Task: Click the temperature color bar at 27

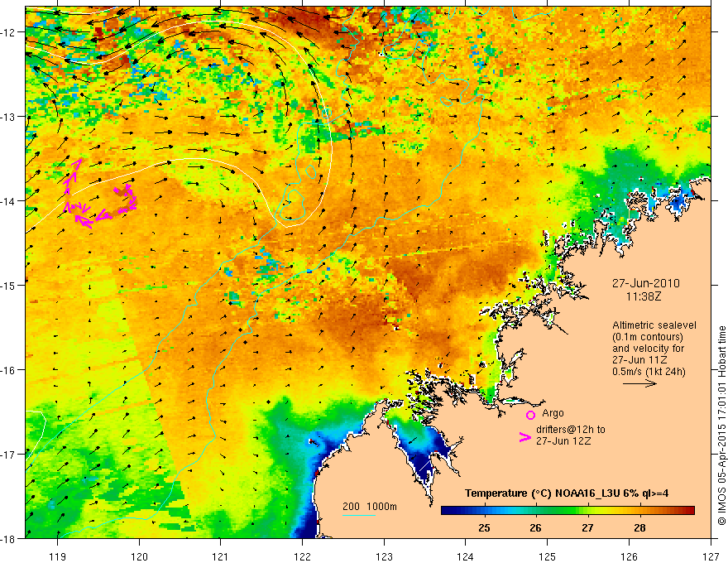Action: point(588,511)
